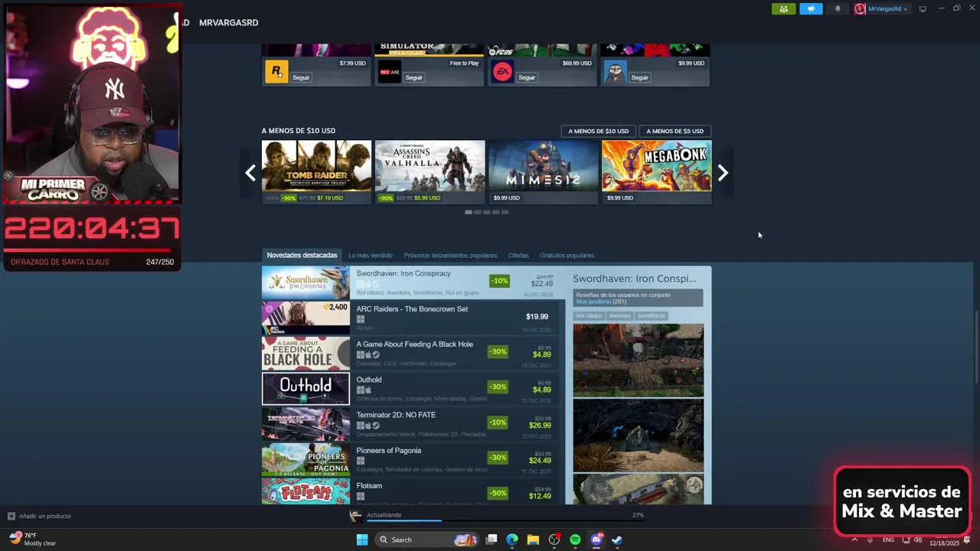Screen dimensions: 980x551
Task: Open the volume speaker tray icon
Action: (x=917, y=540)
